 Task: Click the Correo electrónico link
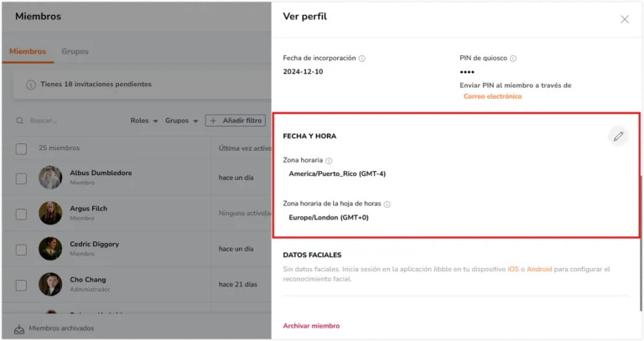(x=492, y=96)
